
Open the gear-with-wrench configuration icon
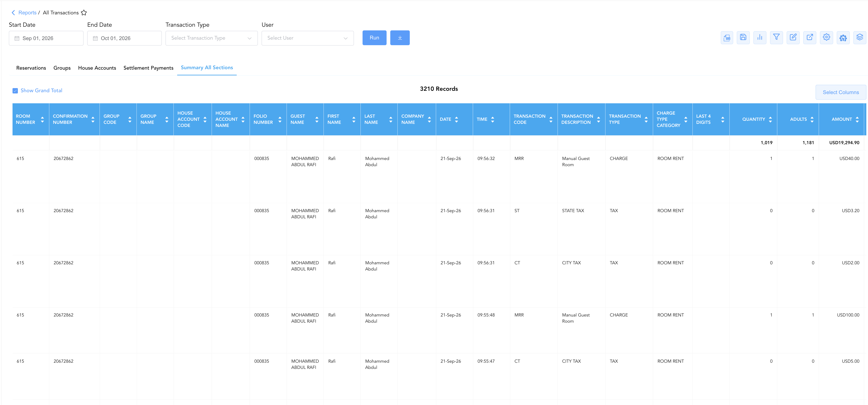843,38
